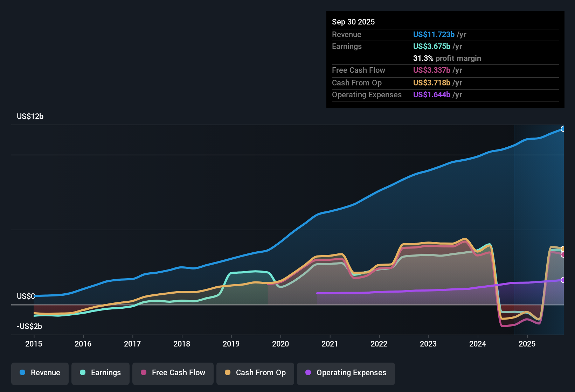Click the US$11.723b Revenue value
Viewport: 575px width, 392px height.
coord(434,34)
